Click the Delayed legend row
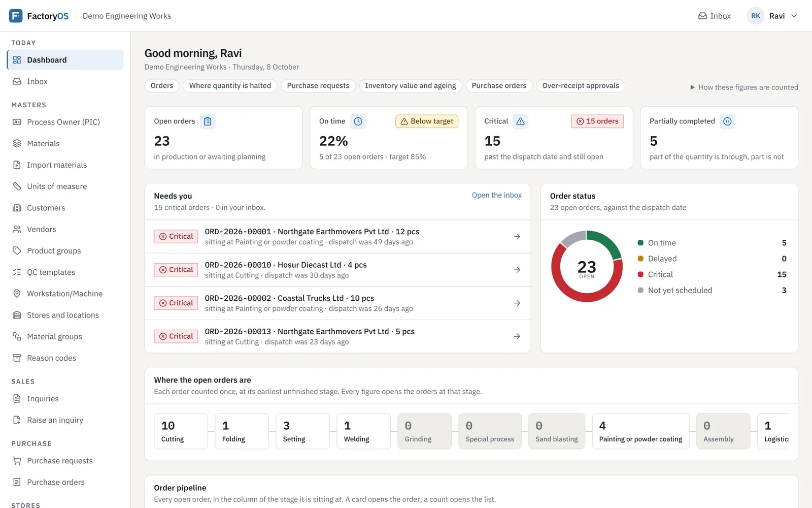812x508 pixels. tap(712, 259)
